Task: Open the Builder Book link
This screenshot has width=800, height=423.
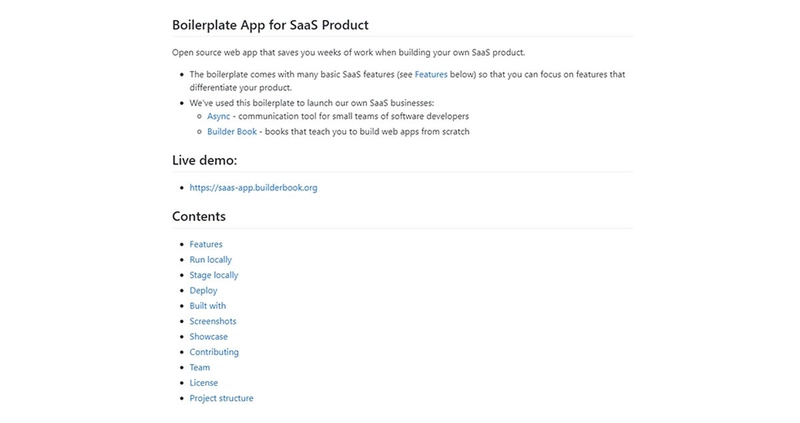Action: coord(232,132)
